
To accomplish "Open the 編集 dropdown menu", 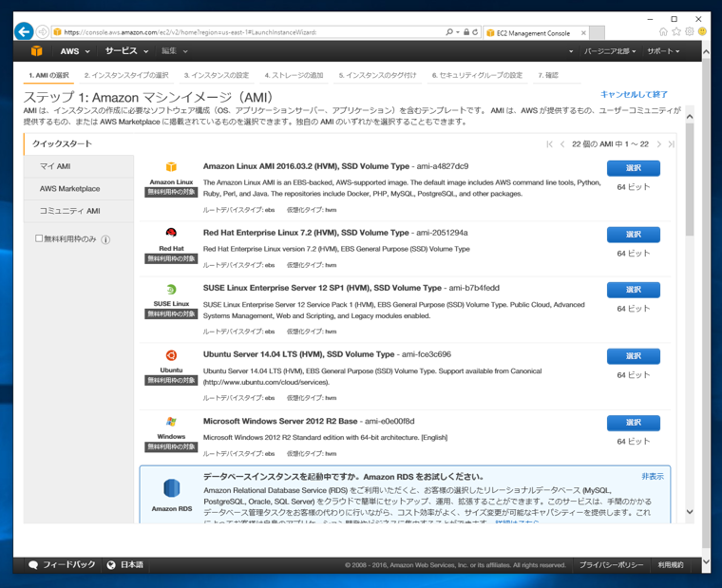I will (x=175, y=51).
